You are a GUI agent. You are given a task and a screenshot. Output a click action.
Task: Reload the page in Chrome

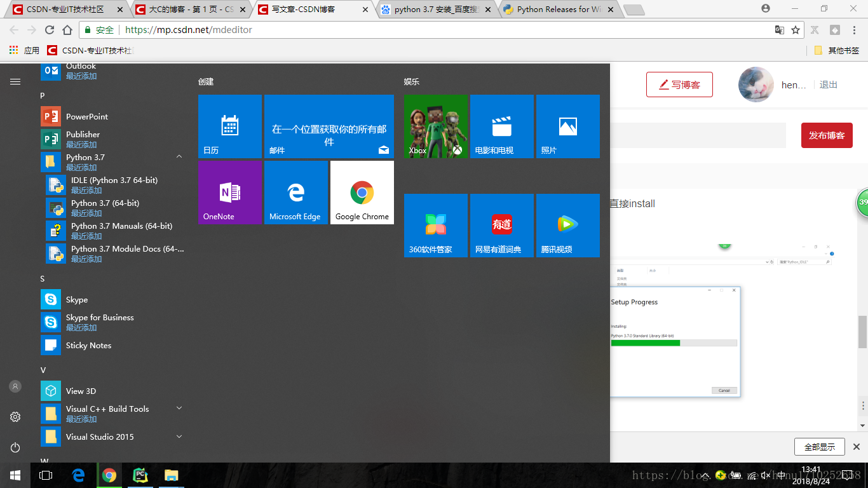tap(50, 30)
